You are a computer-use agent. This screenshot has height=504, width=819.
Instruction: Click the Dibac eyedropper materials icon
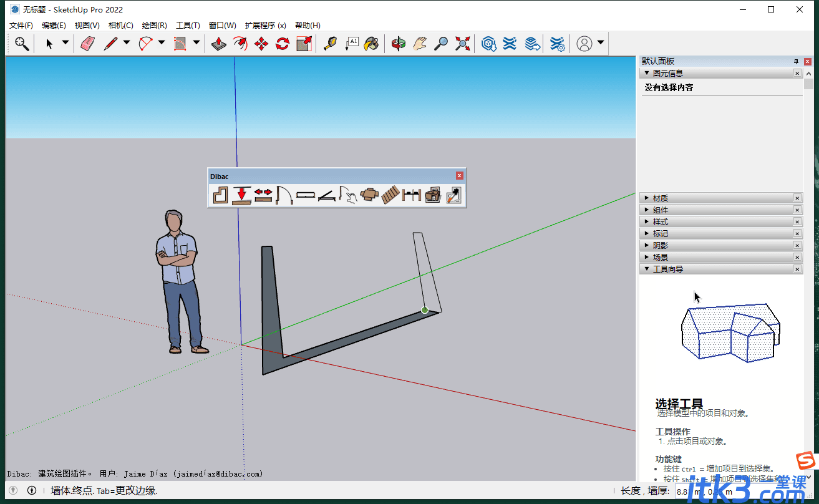(x=453, y=195)
